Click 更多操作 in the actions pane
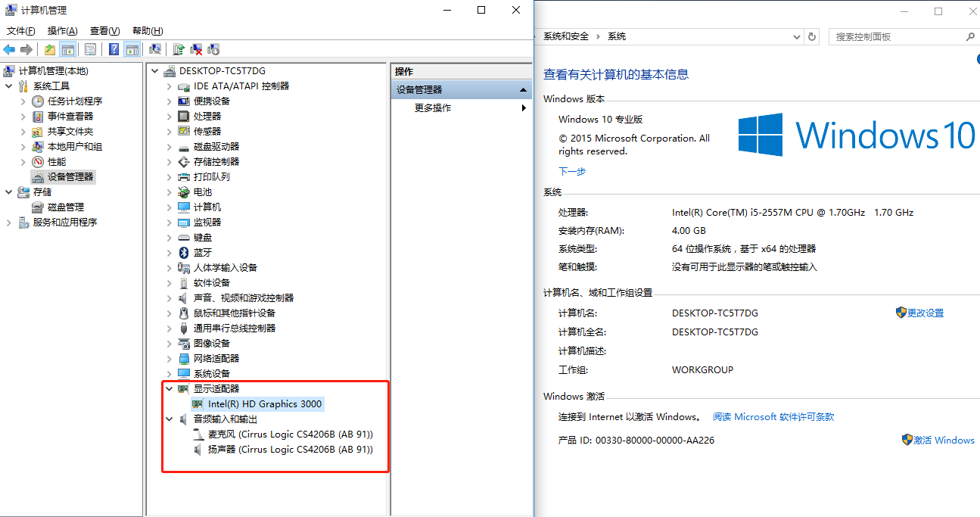Viewport: 980px width, 517px height. (x=433, y=107)
